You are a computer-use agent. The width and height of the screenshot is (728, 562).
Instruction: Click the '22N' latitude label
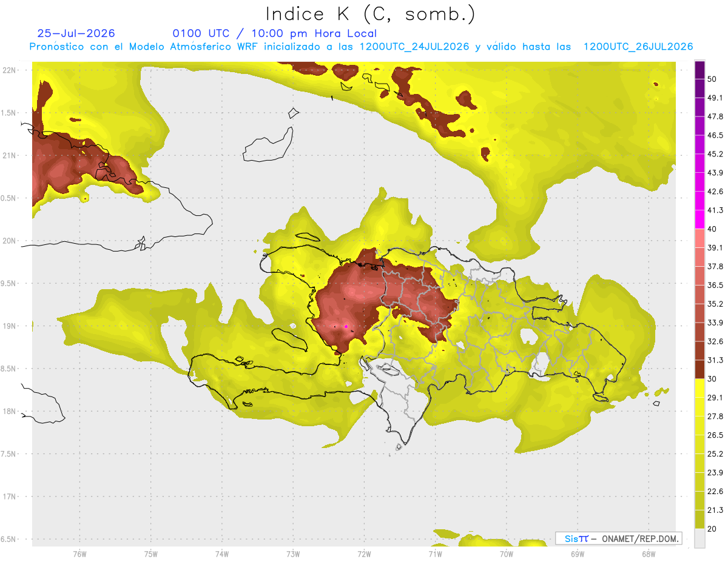point(8,70)
